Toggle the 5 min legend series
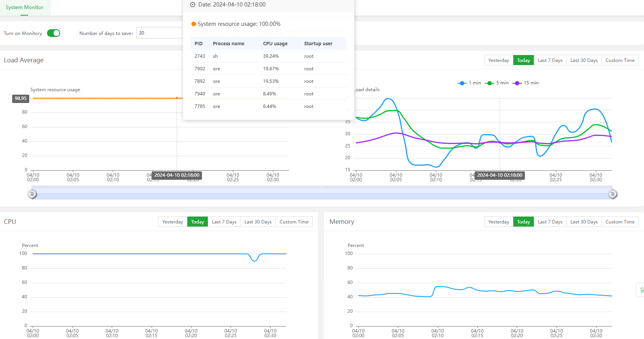Viewport: 644px width, 339px height. (x=497, y=83)
